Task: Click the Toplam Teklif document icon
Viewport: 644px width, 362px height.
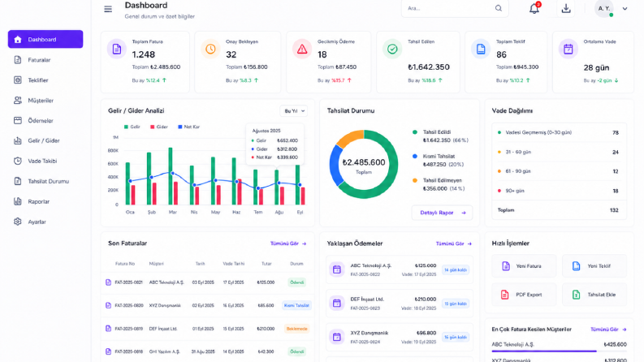Action: pos(481,50)
